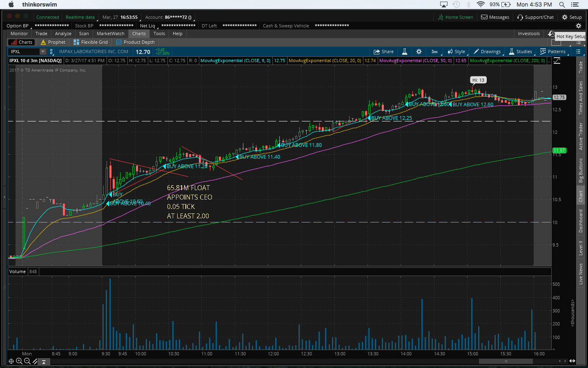
Task: Open the thinkScript flask icon beside Share
Action: pyautogui.click(x=405, y=52)
